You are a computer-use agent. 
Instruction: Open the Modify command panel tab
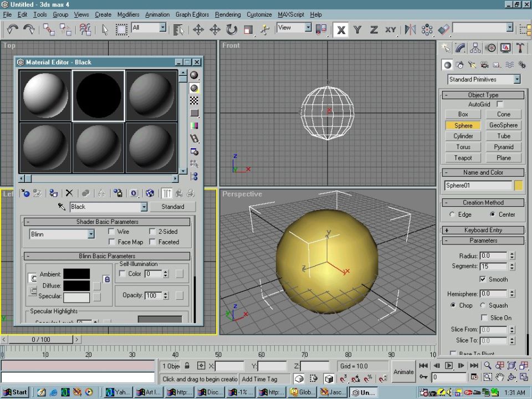[x=461, y=48]
